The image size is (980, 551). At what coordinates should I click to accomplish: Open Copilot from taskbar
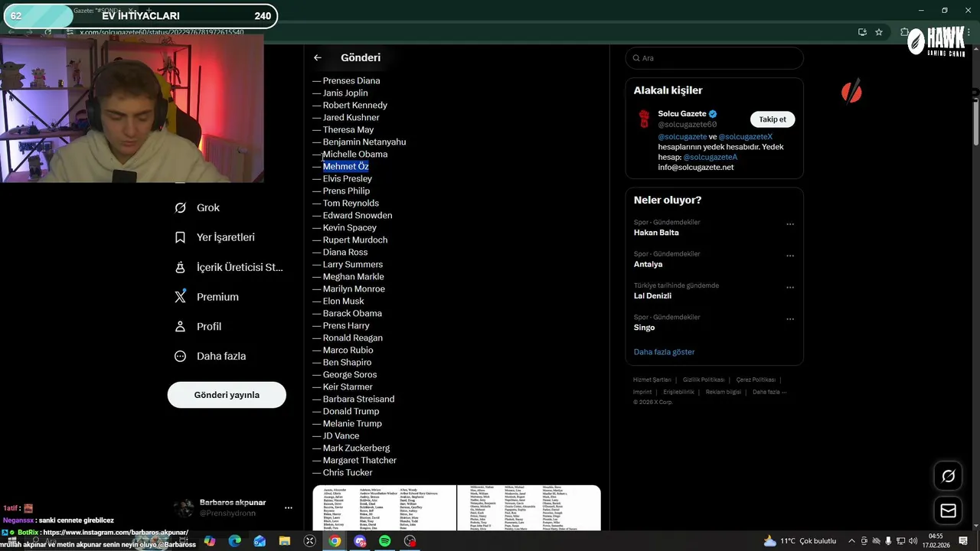pos(210,541)
